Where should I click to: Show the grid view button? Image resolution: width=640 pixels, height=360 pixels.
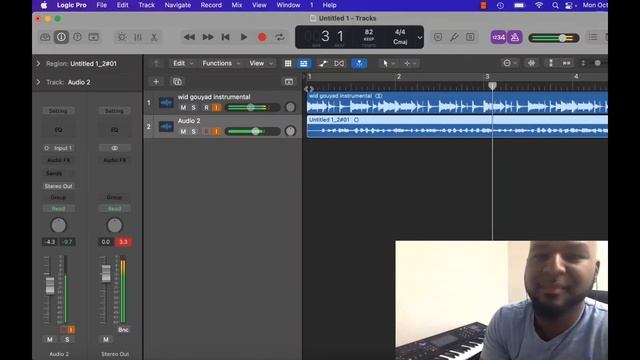pyautogui.click(x=288, y=63)
